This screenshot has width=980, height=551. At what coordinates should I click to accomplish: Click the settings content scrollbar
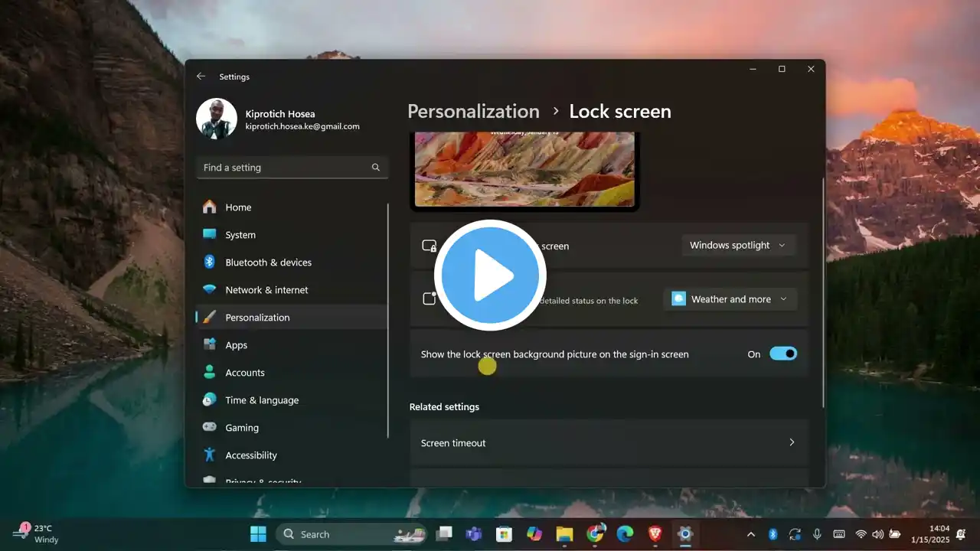823,292
